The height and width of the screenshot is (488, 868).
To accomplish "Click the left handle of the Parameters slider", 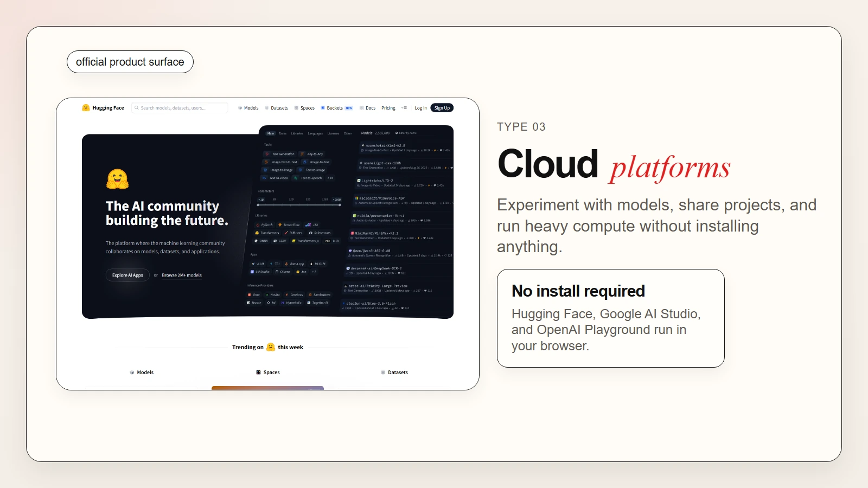I will point(259,205).
